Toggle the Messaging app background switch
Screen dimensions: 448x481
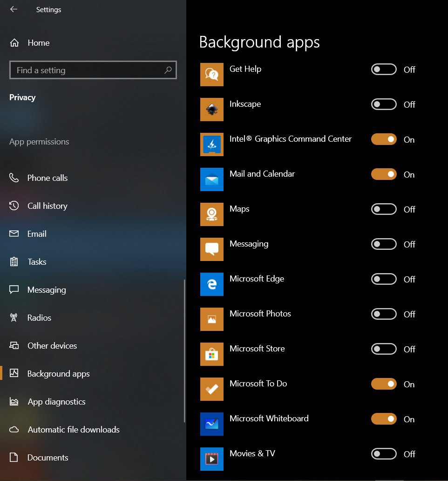(x=384, y=244)
